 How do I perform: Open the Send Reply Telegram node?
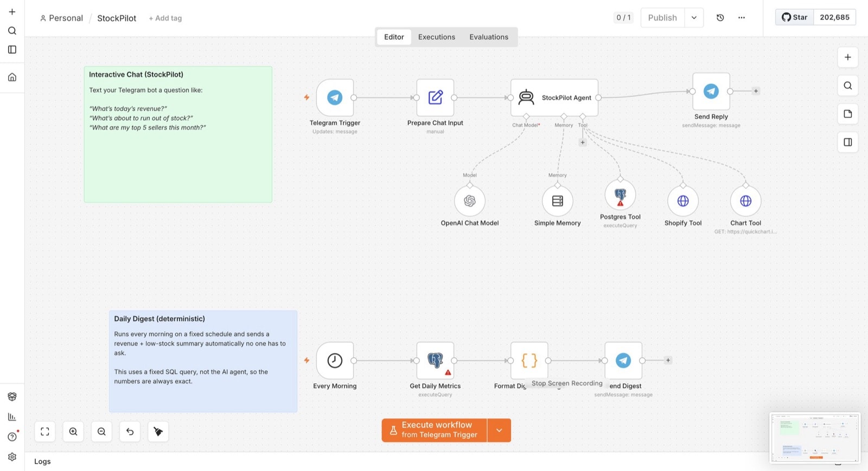711,91
